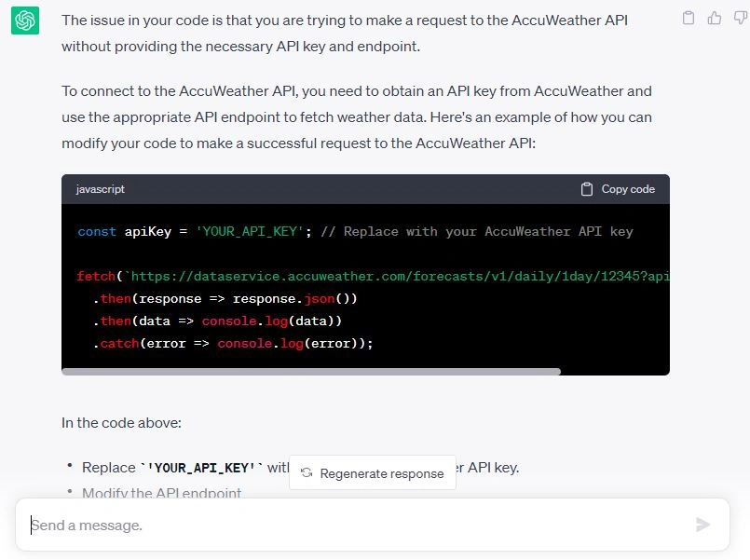Click the send message arrow icon
Viewport: 750px width, 560px height.
(x=702, y=525)
